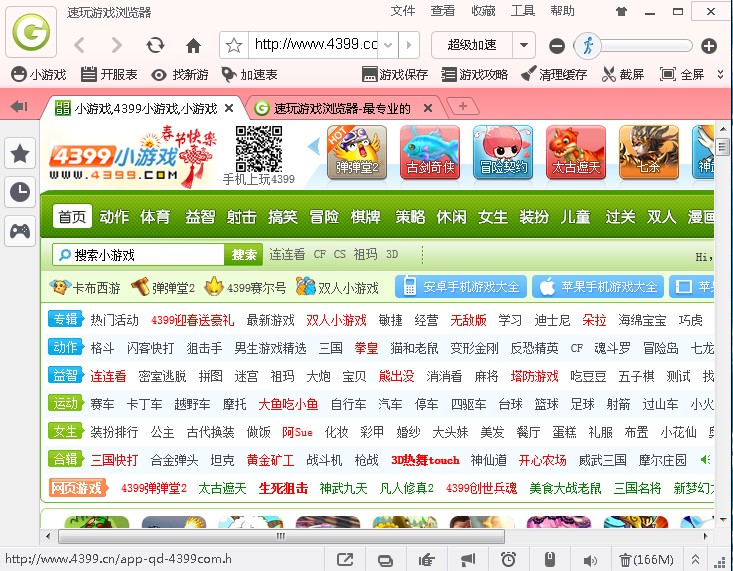Click the alarm clock status icon

(509, 559)
